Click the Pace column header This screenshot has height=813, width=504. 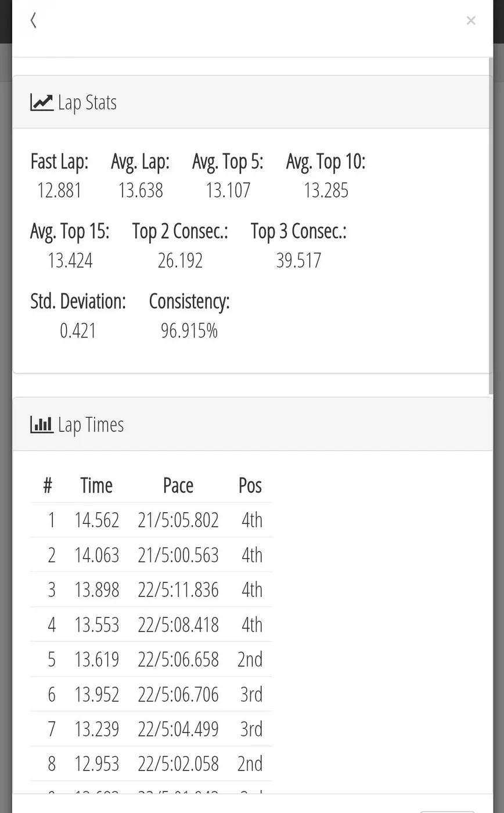click(x=178, y=485)
